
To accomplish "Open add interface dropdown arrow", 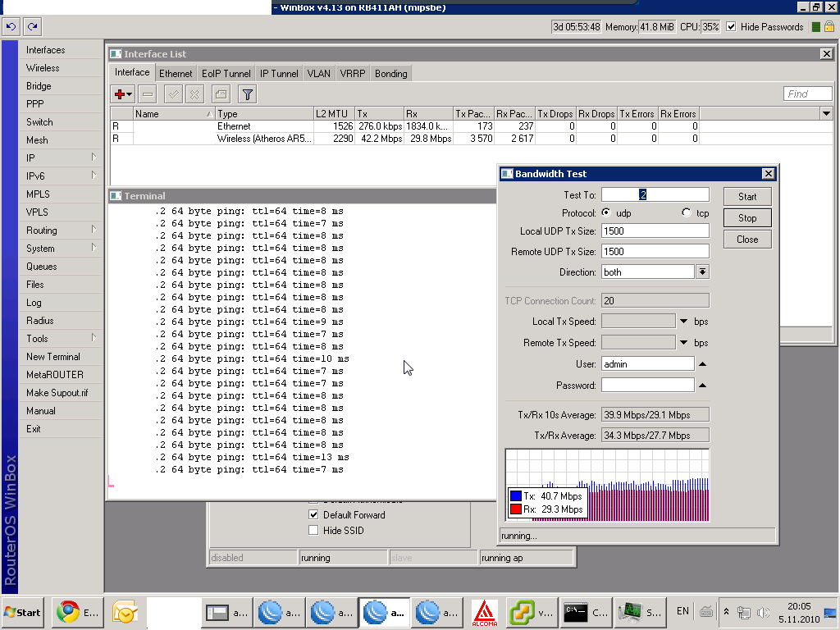I will pyautogui.click(x=129, y=95).
